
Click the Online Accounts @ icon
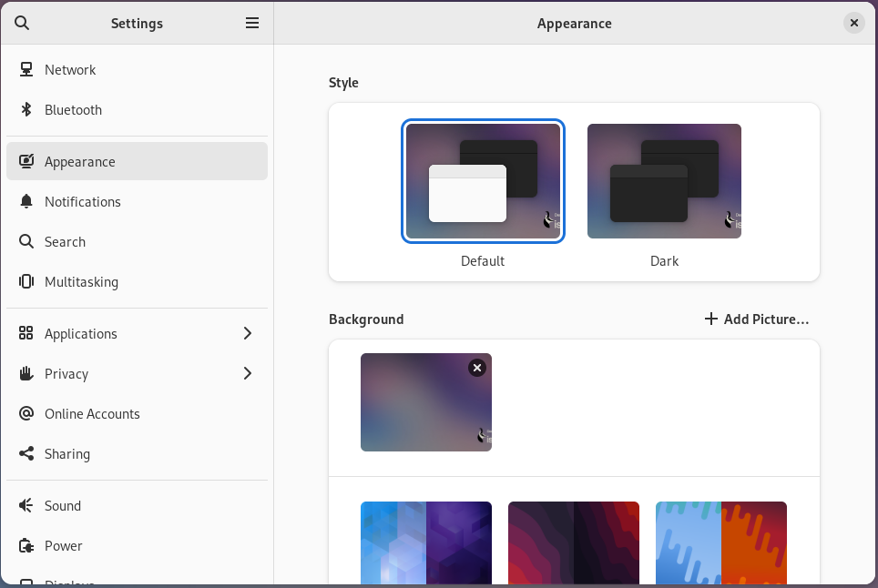(26, 414)
